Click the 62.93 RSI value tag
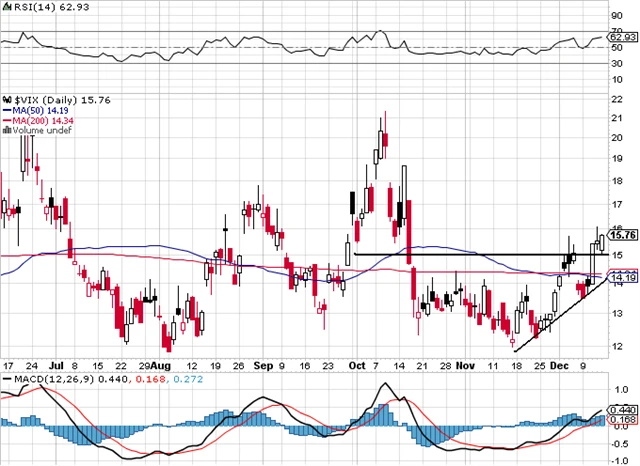Screen dimensions: 640x466 [623, 38]
